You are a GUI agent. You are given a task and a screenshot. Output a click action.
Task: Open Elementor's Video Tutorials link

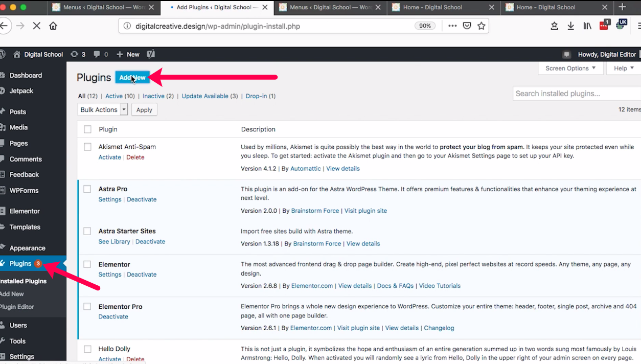(440, 286)
